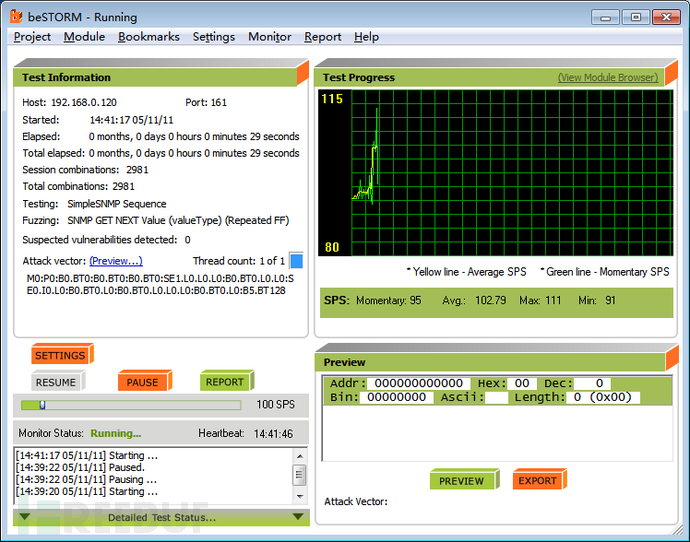
Task: Open the Module menu
Action: pyautogui.click(x=84, y=37)
